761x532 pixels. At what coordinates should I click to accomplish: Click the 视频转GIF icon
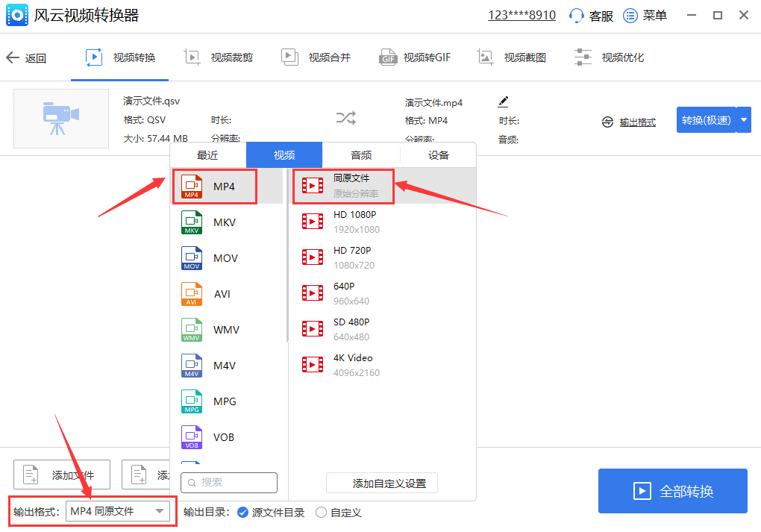coord(387,57)
